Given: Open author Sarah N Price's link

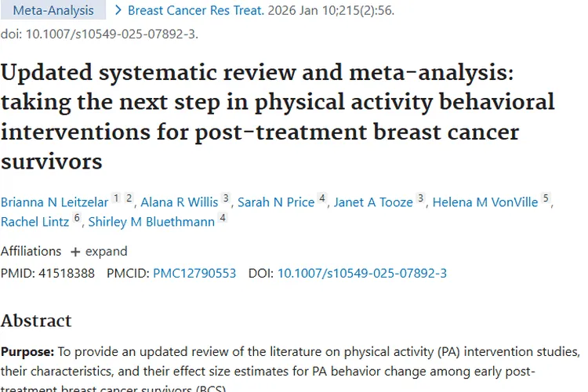Looking at the screenshot, I should click(x=276, y=202).
